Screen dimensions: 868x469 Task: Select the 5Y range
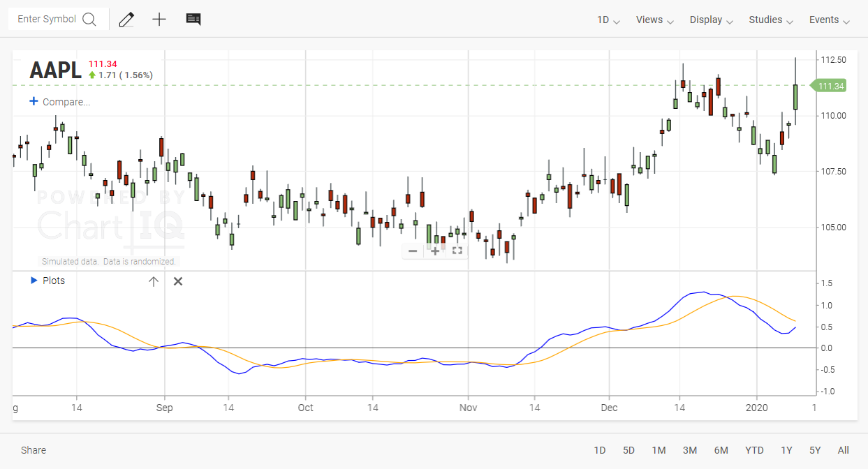(x=815, y=450)
